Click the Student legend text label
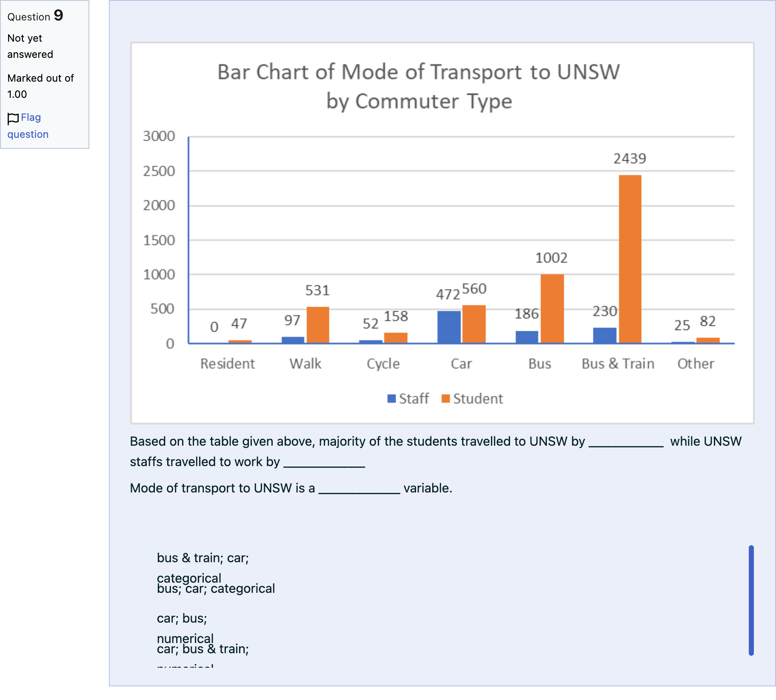This screenshot has width=776, height=700. click(478, 398)
